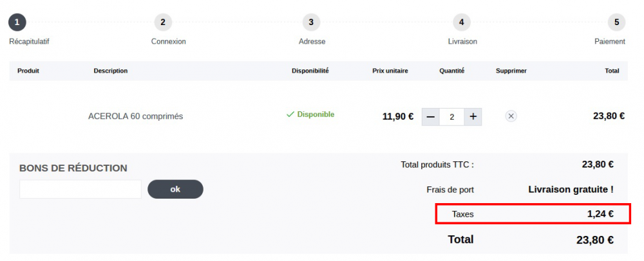The image size is (644, 261).
Task: Click the green Disponible checkmark icon
Action: click(290, 114)
